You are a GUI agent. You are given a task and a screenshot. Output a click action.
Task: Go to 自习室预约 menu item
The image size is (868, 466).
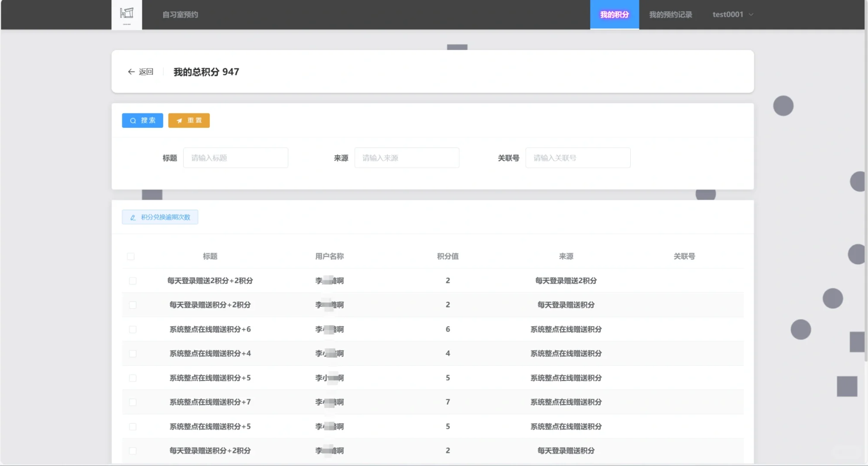point(180,14)
